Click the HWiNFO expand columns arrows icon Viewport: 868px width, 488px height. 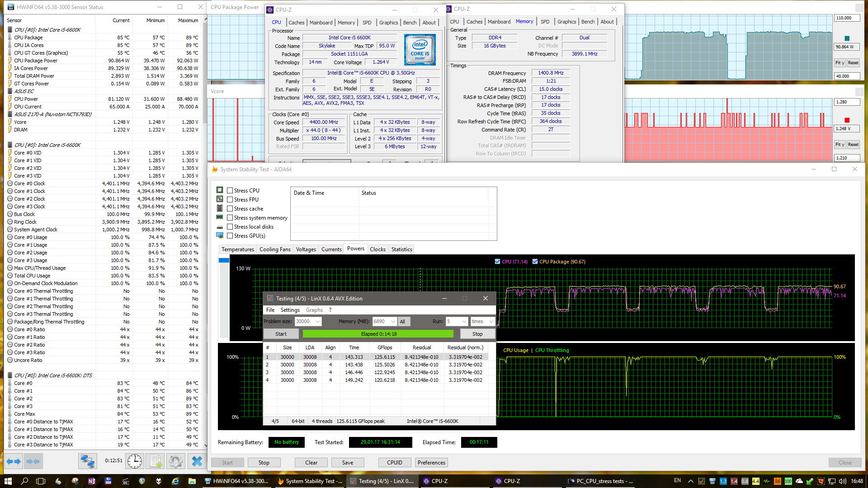pyautogui.click(x=13, y=461)
